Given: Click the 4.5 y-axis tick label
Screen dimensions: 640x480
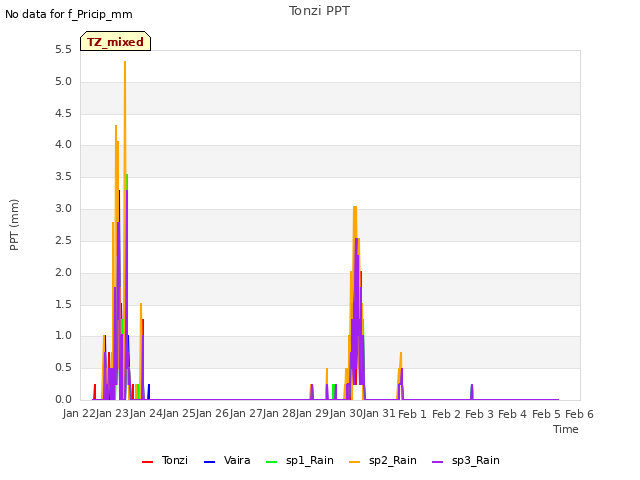Looking at the screenshot, I should (63, 113).
